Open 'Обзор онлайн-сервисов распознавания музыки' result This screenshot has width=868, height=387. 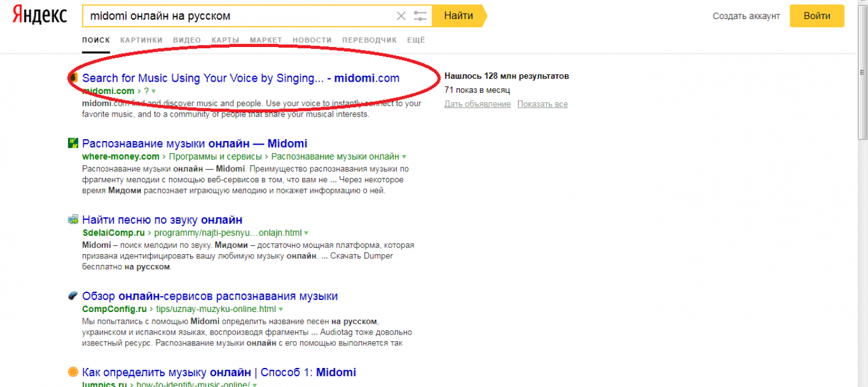pos(210,296)
